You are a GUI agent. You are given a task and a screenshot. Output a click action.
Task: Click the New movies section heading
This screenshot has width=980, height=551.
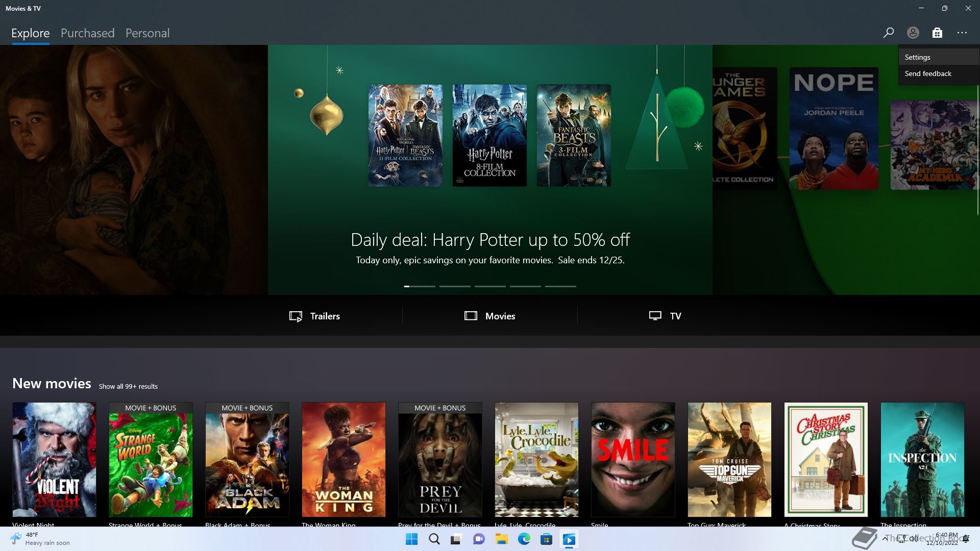52,384
